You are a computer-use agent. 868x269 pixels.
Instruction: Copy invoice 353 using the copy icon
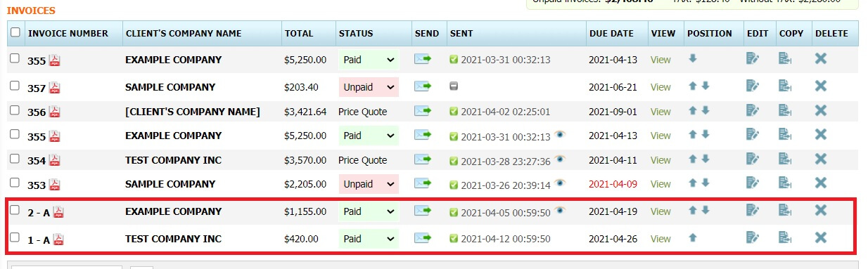tap(786, 183)
